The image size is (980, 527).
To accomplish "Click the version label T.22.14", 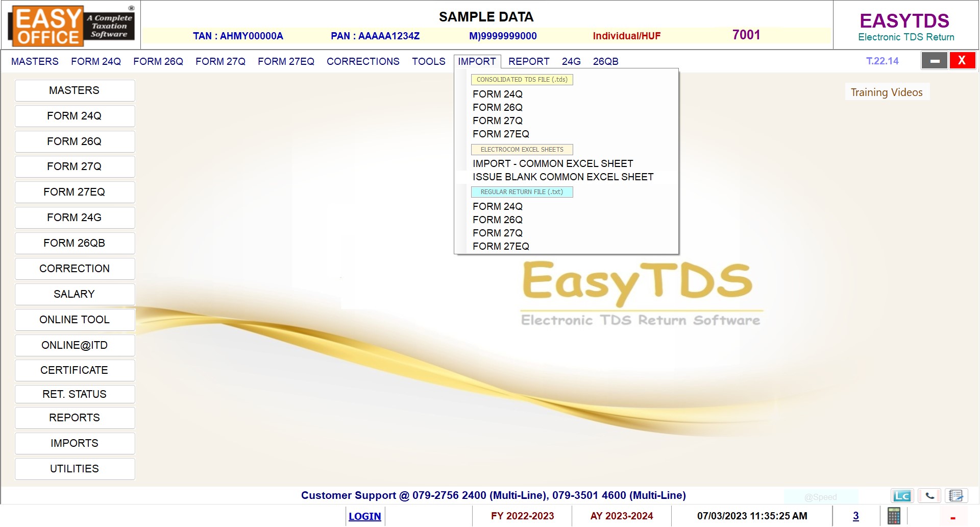I will pyautogui.click(x=882, y=61).
